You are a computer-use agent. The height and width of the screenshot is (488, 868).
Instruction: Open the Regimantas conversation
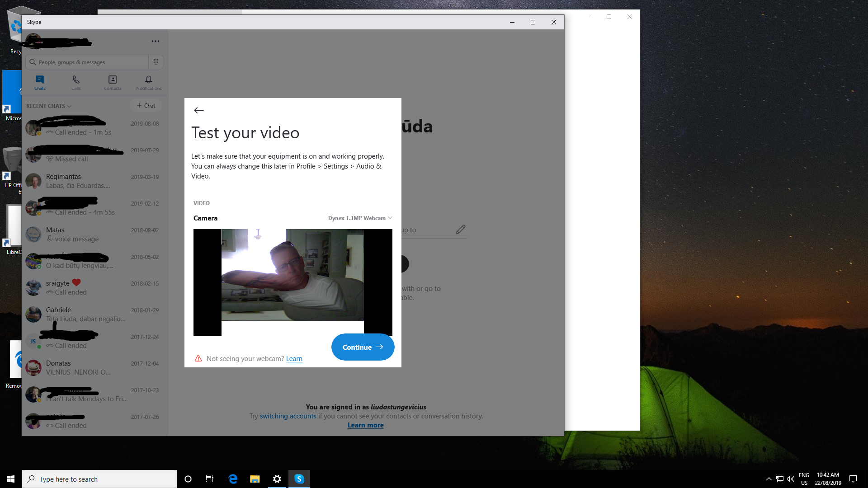pyautogui.click(x=94, y=181)
